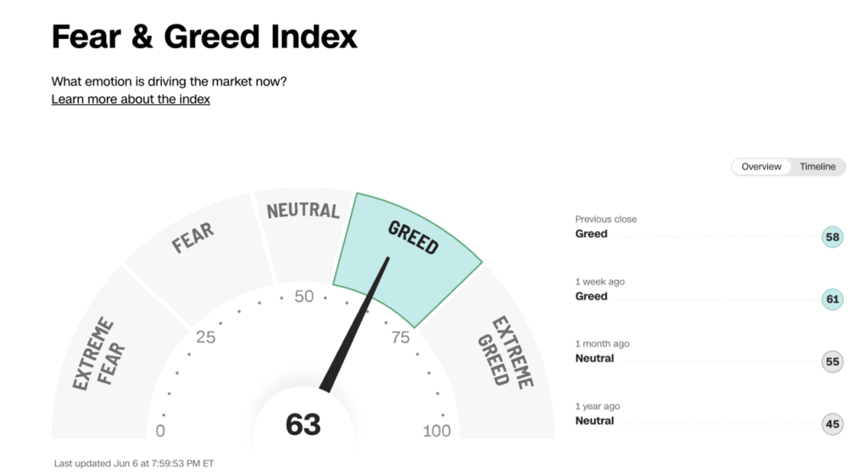Viewport: 868px width, 474px height.
Task: Click the Extreme Fear gauge segment
Action: (98, 354)
